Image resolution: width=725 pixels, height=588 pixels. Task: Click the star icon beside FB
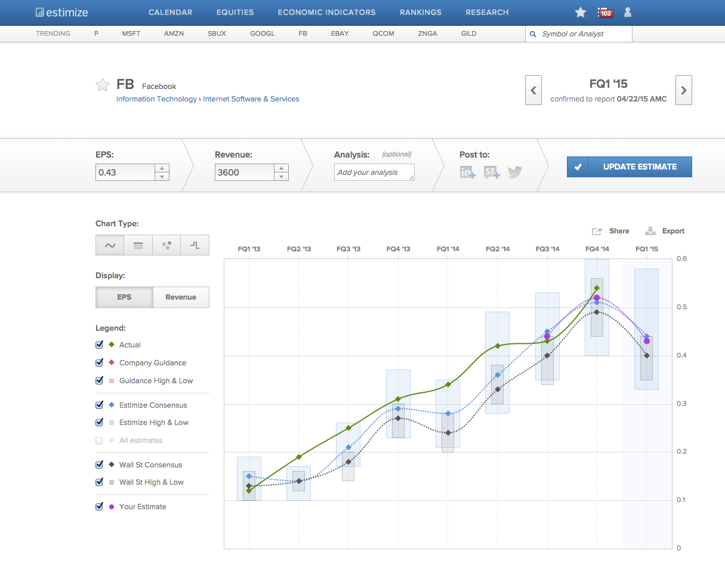[103, 85]
